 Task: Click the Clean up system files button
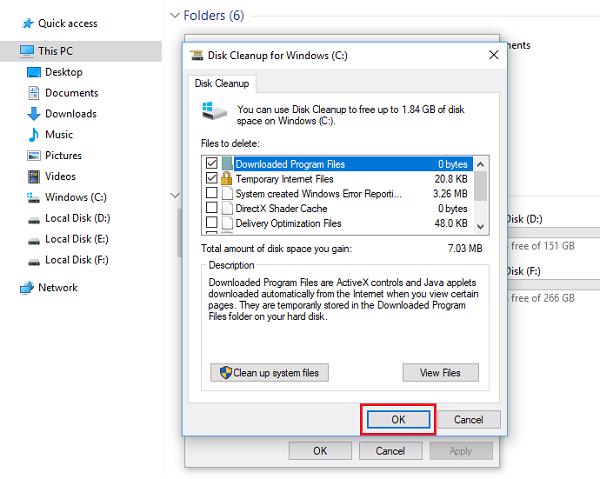(269, 373)
